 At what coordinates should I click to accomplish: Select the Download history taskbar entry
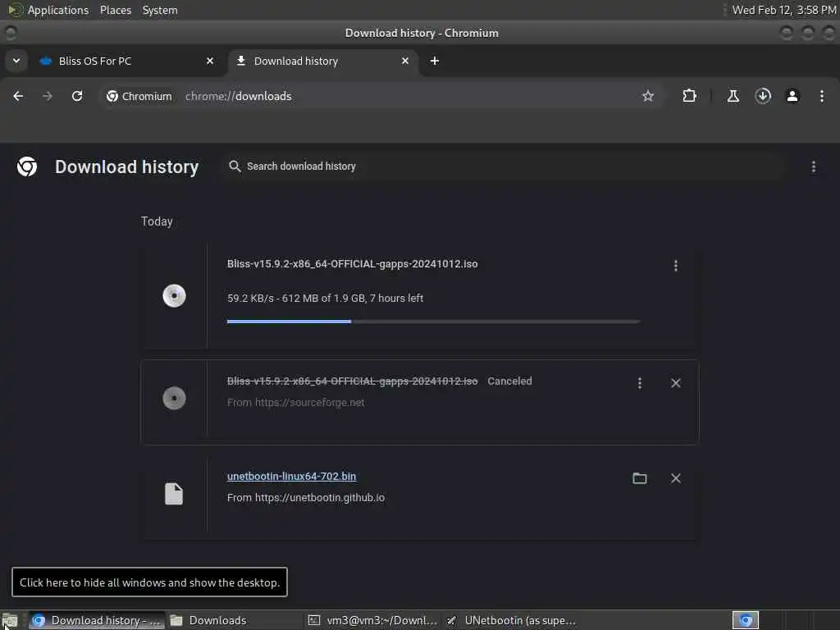point(97,620)
